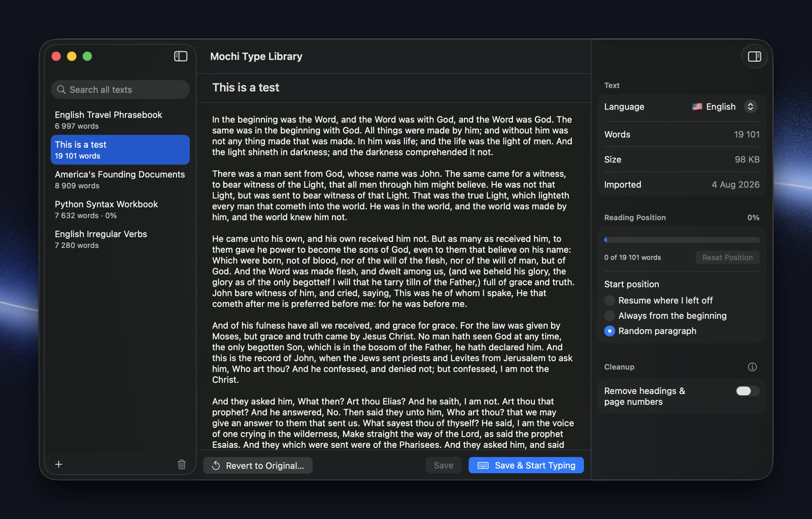Open the Language English dropdown

coord(725,107)
